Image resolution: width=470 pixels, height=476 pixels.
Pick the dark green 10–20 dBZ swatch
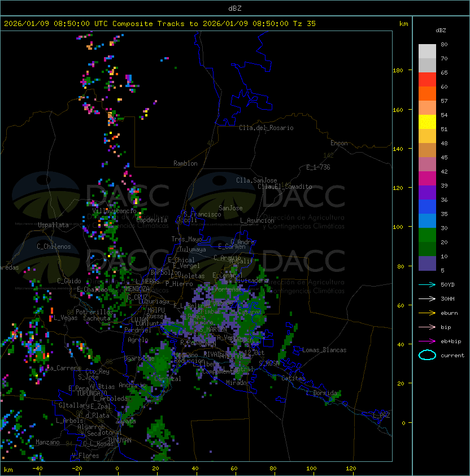[x=427, y=249]
